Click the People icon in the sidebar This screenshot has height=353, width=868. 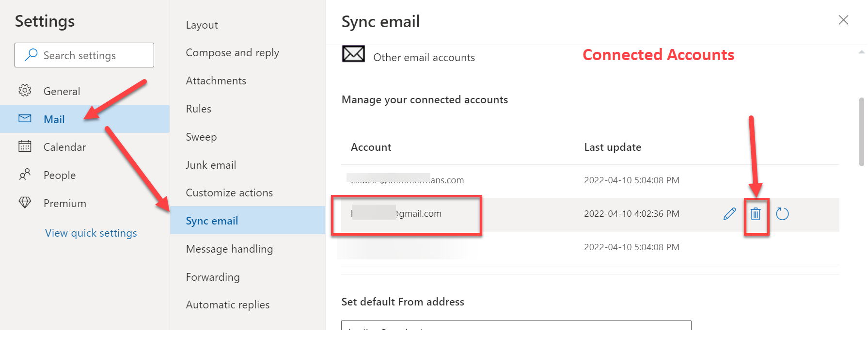tap(25, 175)
